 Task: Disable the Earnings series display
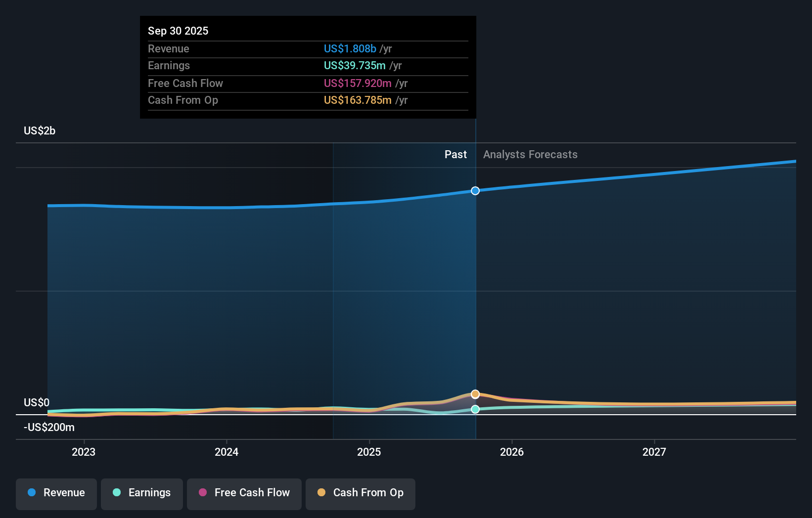[142, 493]
